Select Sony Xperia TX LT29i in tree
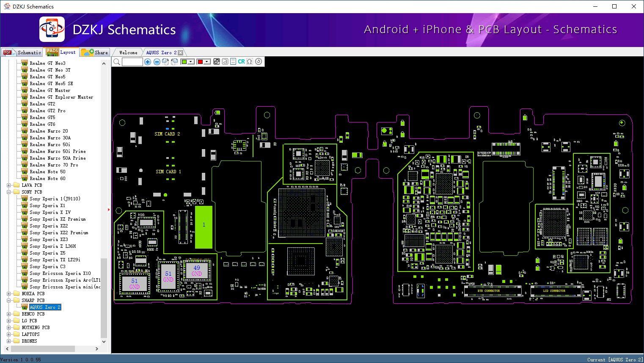This screenshot has width=644, height=363. [x=55, y=260]
